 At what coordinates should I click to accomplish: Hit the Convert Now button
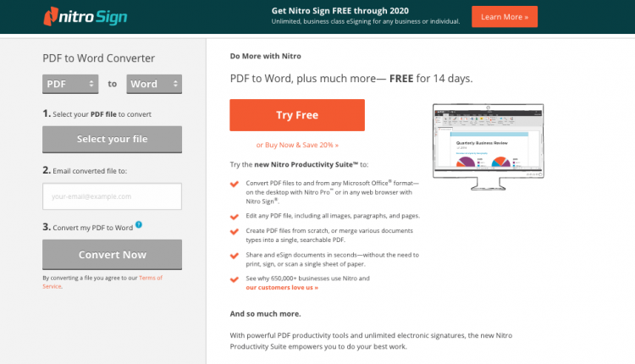112,255
